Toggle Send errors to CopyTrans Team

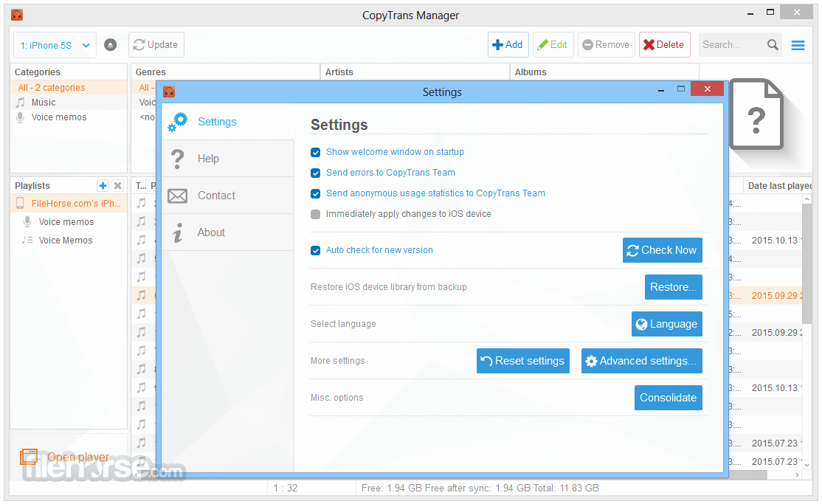pyautogui.click(x=316, y=173)
